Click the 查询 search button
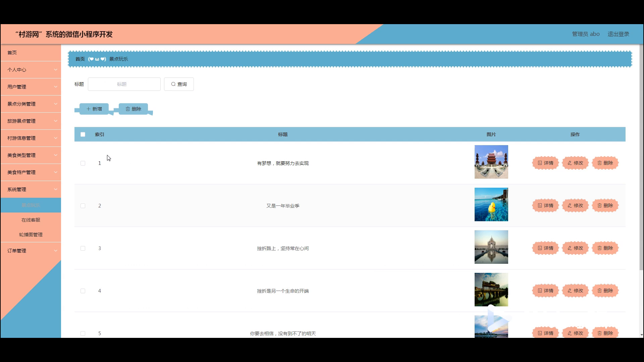This screenshot has width=644, height=362. (x=179, y=84)
